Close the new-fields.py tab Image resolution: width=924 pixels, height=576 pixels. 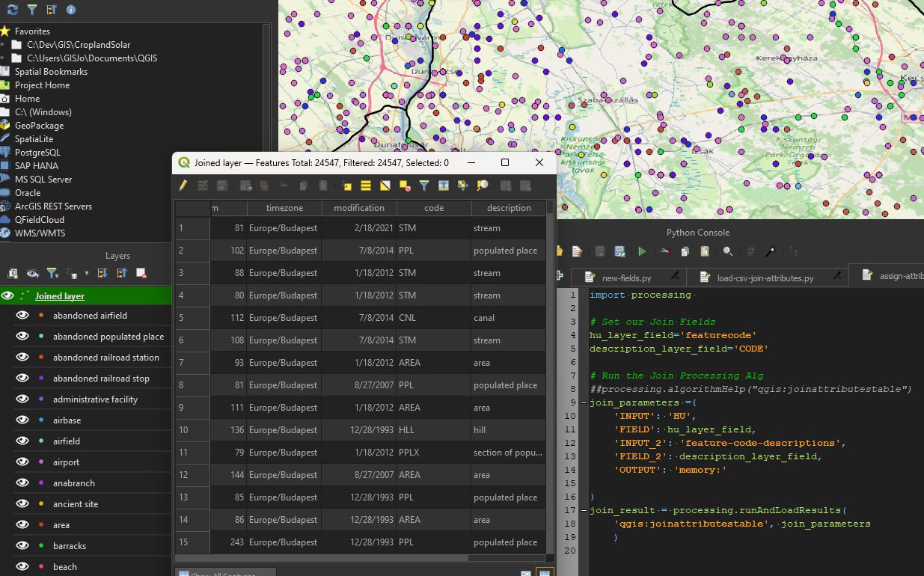tap(674, 276)
